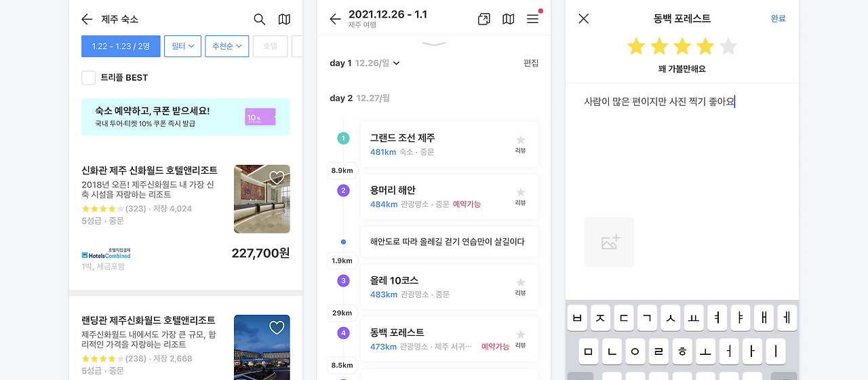Save 랜딩관 제주신화월드 hotel with heart
868x380 pixels.
[277, 328]
